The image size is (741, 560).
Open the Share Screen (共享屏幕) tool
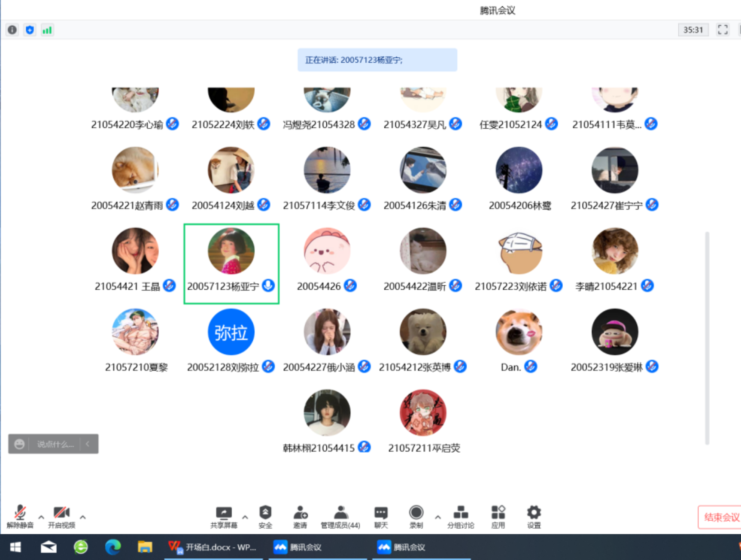point(224,516)
